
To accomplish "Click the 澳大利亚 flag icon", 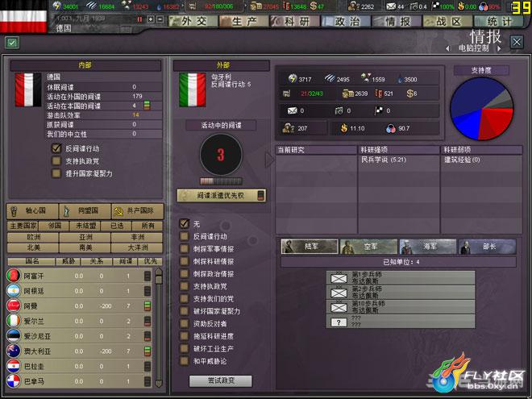I will (14, 351).
